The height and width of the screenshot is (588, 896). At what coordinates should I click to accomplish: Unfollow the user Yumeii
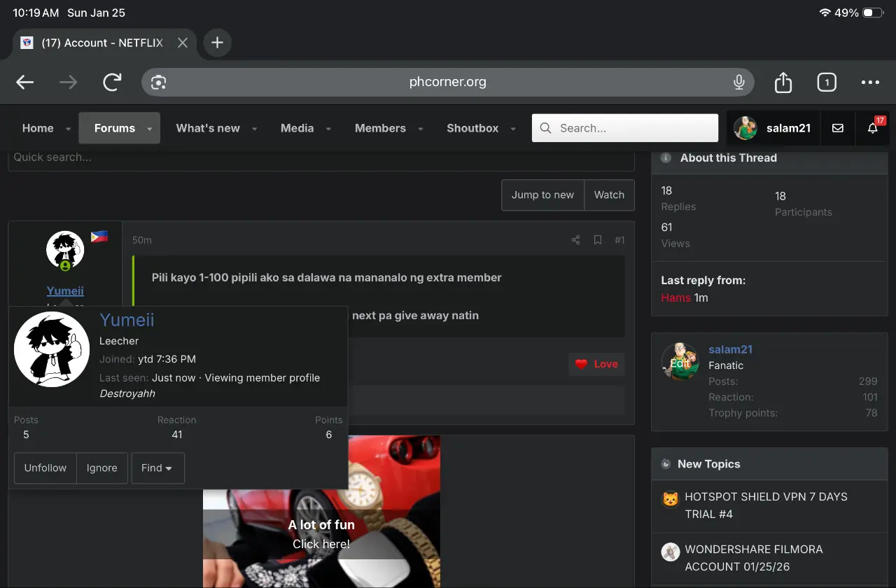coord(45,468)
